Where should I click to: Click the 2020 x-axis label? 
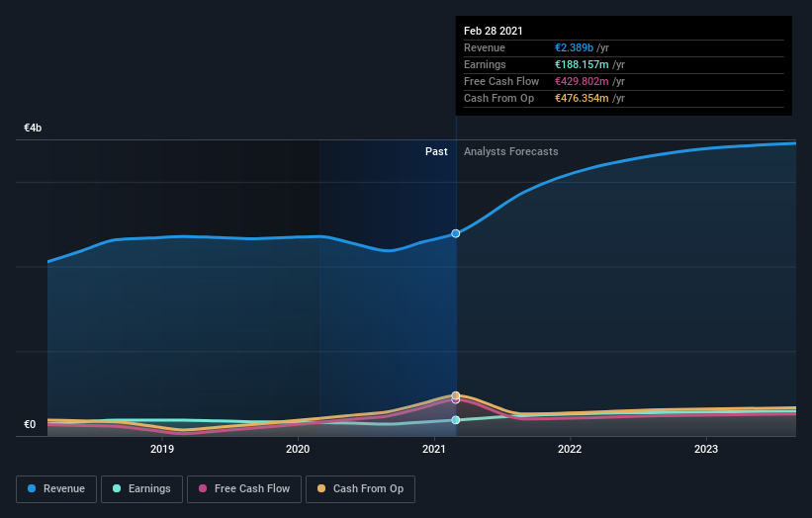298,449
